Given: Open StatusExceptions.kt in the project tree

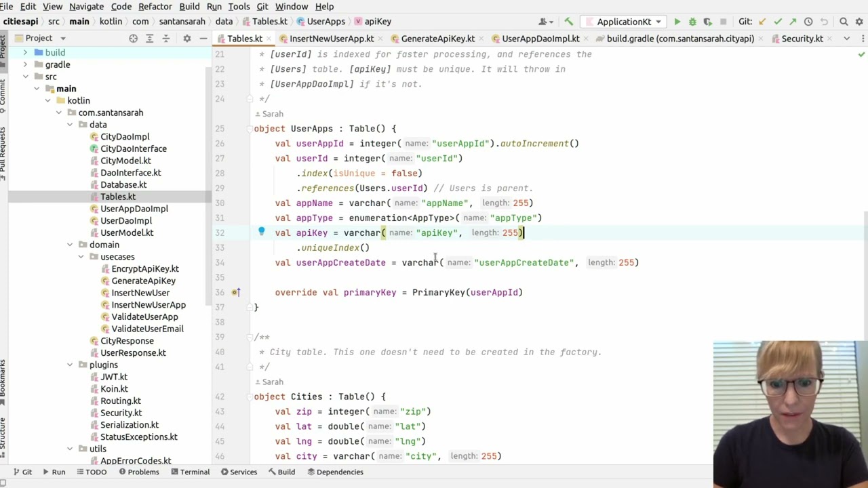Looking at the screenshot, I should pos(138,436).
